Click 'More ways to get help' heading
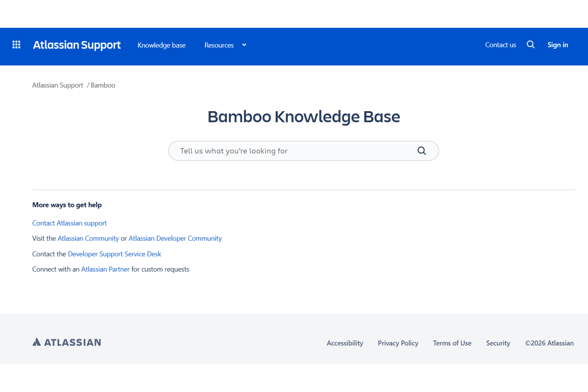 67,205
